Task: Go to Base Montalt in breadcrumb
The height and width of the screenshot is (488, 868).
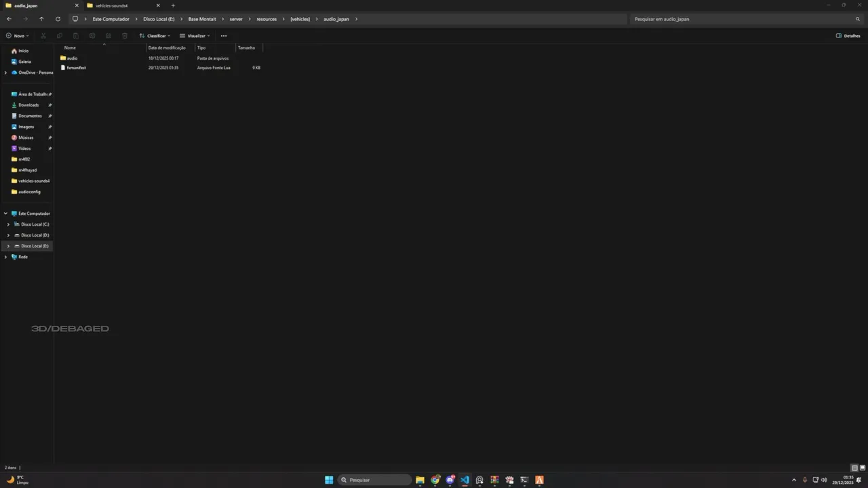Action: (x=202, y=19)
